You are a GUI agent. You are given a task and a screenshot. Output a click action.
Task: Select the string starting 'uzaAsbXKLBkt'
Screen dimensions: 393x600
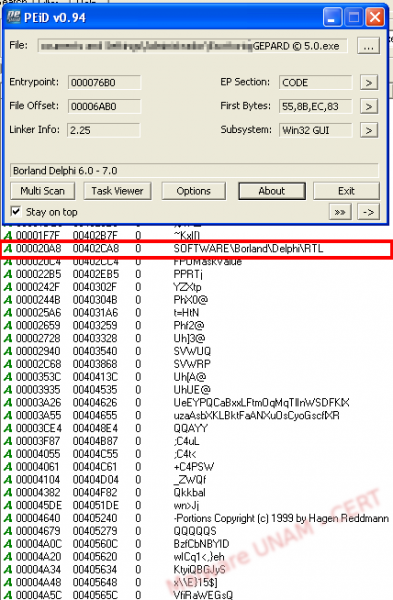pos(256,416)
